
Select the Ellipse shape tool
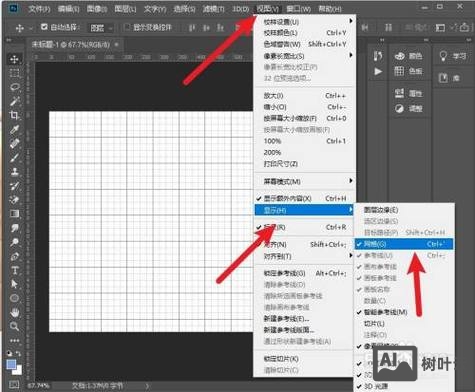coord(14,298)
